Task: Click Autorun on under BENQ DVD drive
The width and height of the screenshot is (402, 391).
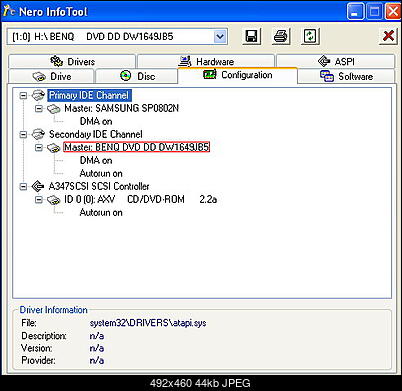Action: point(101,173)
